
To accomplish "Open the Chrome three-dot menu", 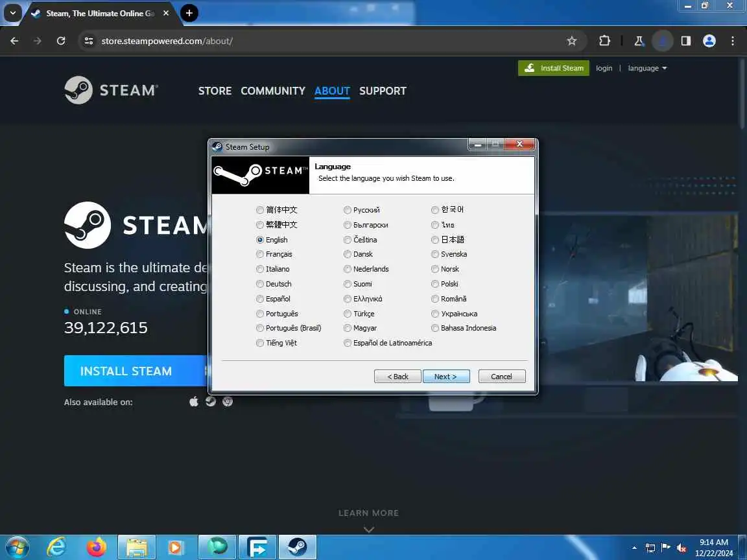I will 733,41.
